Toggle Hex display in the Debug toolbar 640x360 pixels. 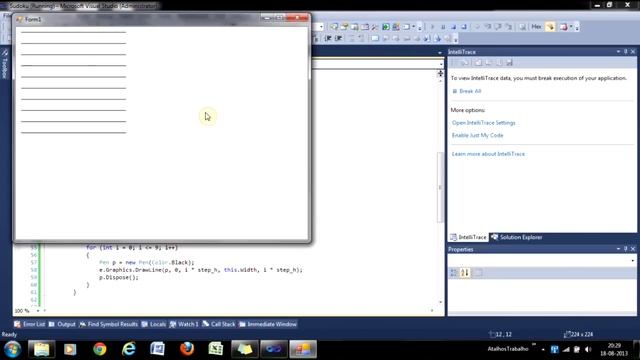(x=536, y=27)
